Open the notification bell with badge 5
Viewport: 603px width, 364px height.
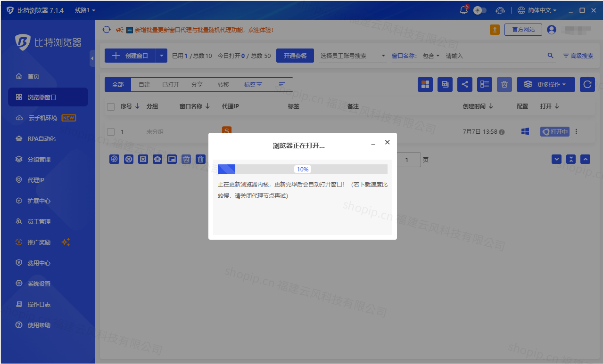pyautogui.click(x=464, y=10)
